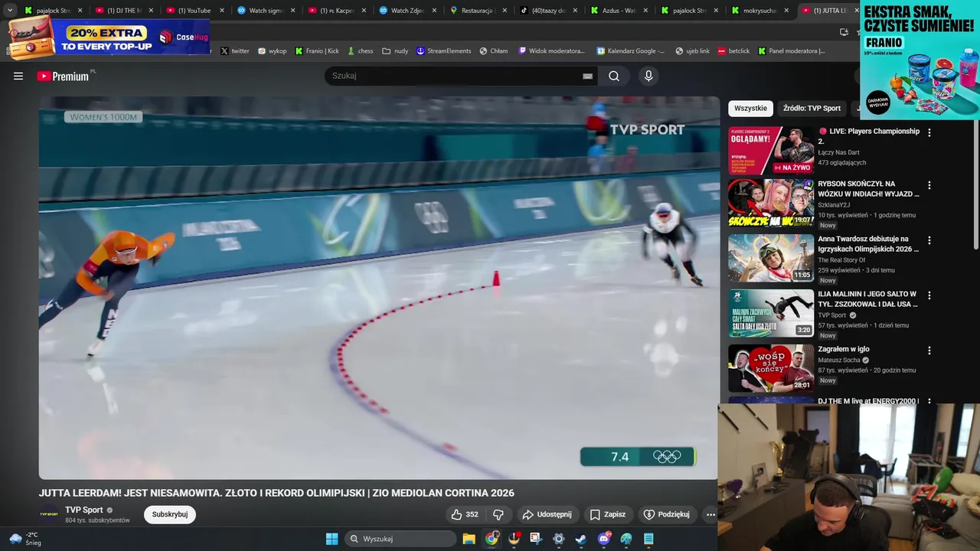Screen dimensions: 980x551
Task: Open options for the RYBSON SKOŃCZYŁ NA WÓZKU video
Action: point(929,185)
